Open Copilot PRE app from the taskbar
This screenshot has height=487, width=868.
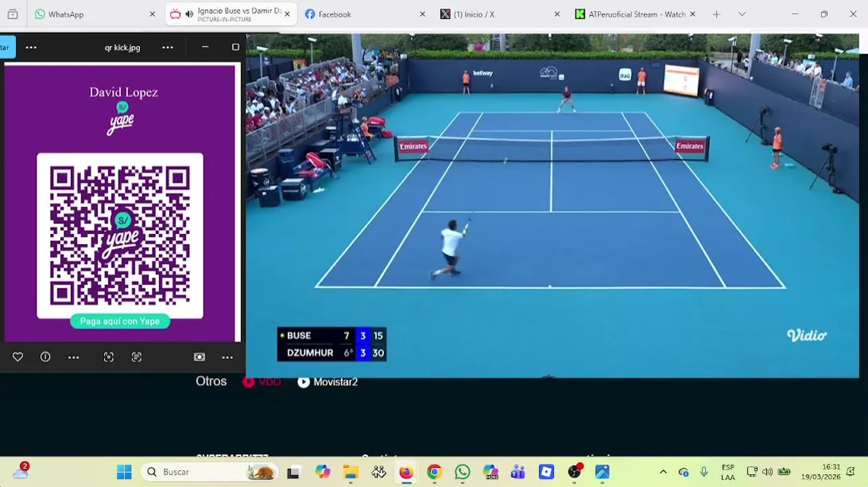pyautogui.click(x=490, y=471)
